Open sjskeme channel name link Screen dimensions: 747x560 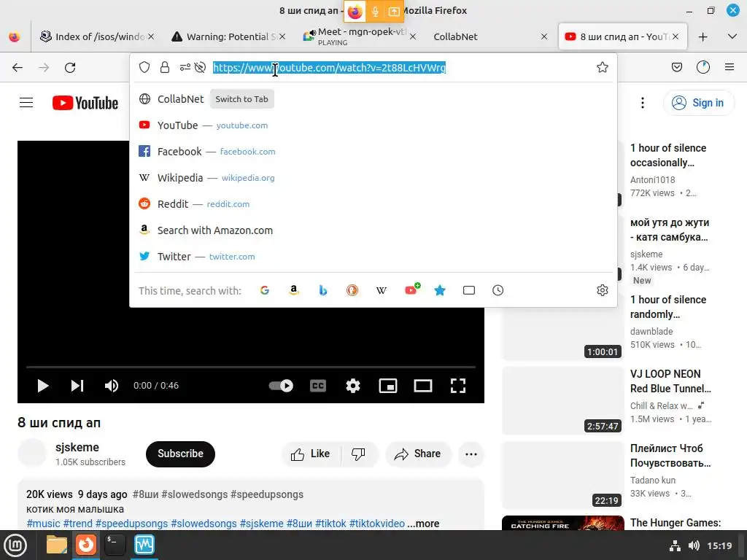pyautogui.click(x=77, y=447)
